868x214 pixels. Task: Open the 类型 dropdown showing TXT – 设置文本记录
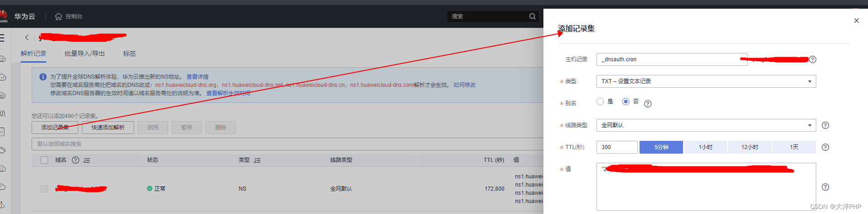coord(706,81)
